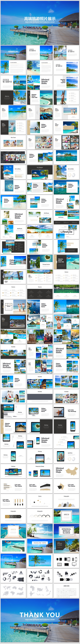Screen dimensions: 80x644
Task: Open the Why Choose Vision slide with Venice gondolas
Action: pyautogui.click(x=40, y=112)
